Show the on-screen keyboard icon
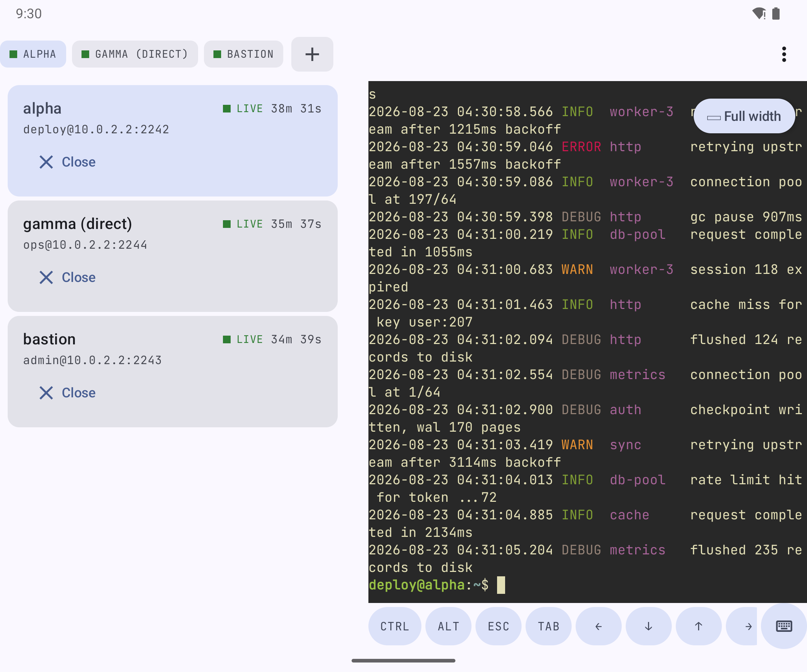The width and height of the screenshot is (807, 672). point(784,626)
